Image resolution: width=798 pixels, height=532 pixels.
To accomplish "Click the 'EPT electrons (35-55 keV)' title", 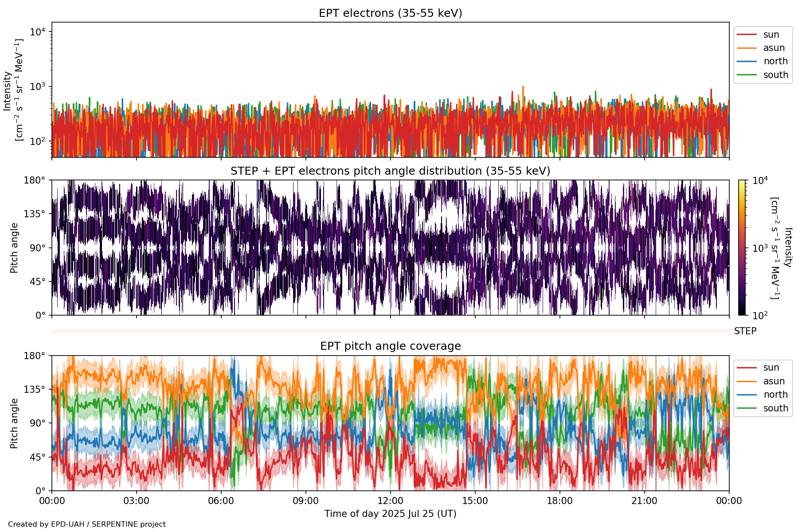I will click(x=390, y=13).
